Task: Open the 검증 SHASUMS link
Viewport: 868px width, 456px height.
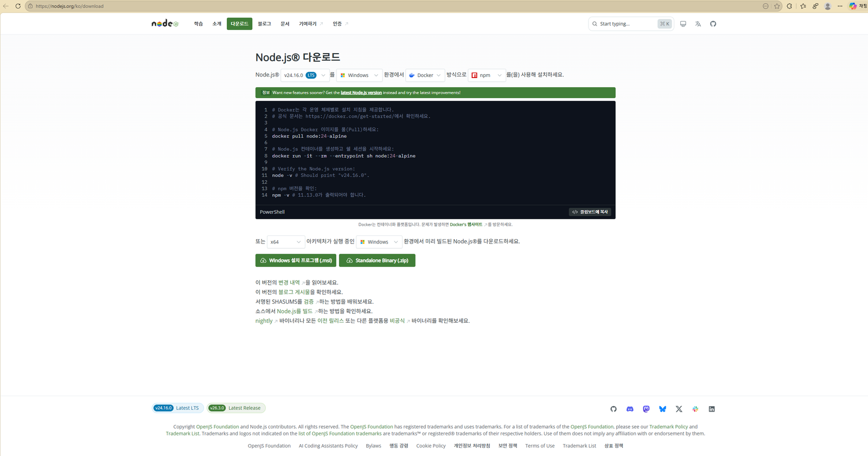Action: (311, 301)
